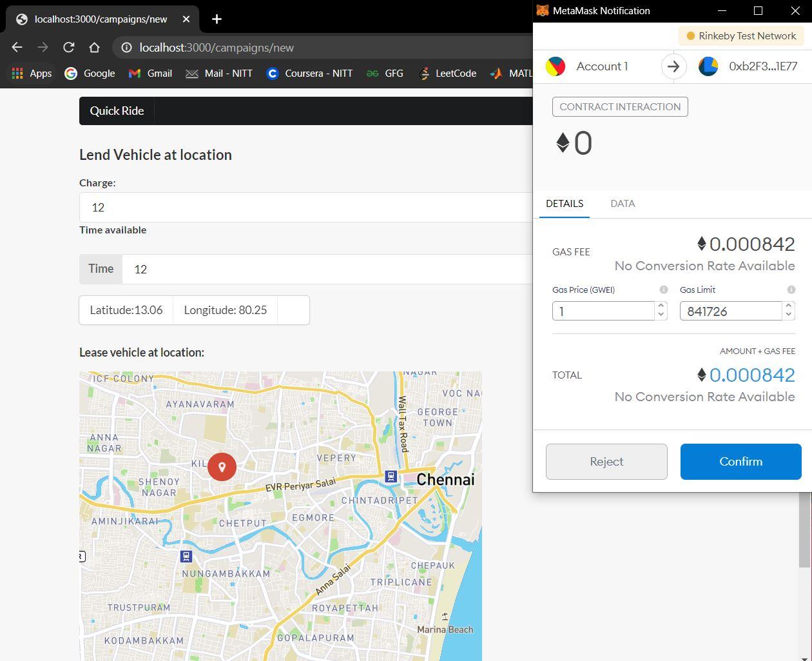Viewport: 812px width, 661px height.
Task: Open the Gmail bookmark
Action: (150, 73)
